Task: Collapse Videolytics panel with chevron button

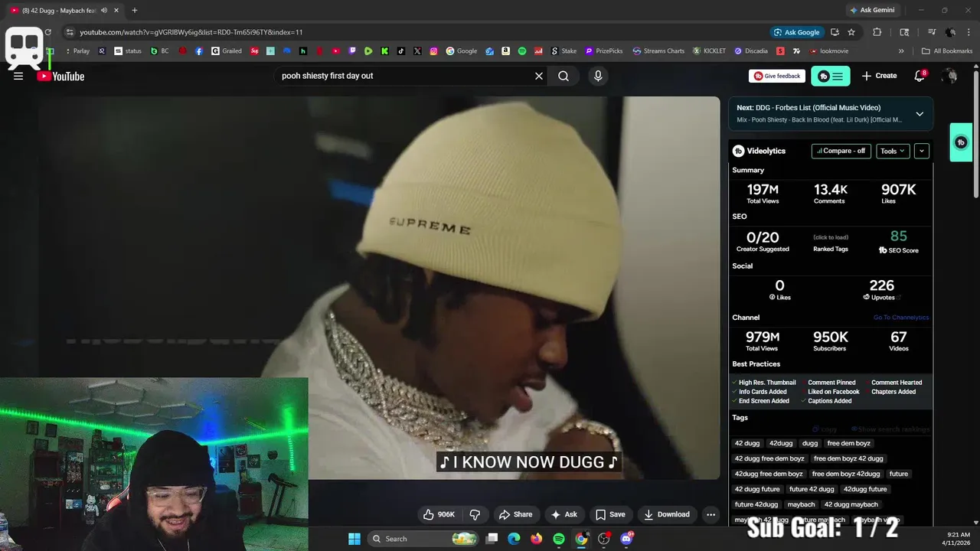Action: [922, 151]
